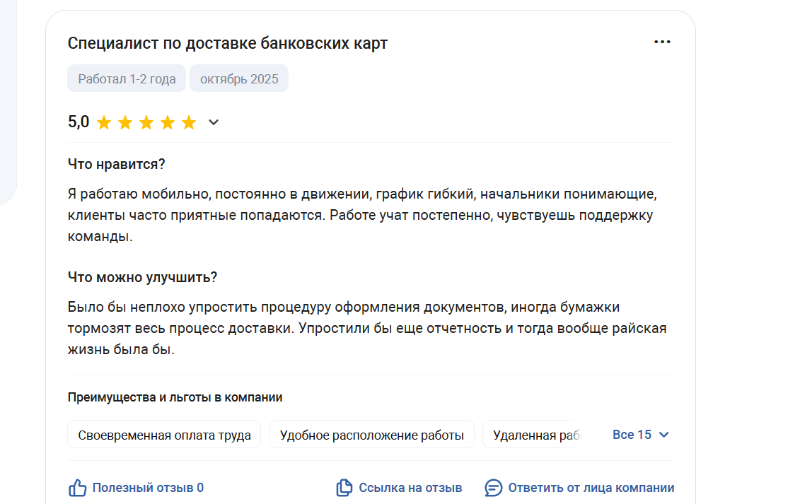Screen dimensions: 812x504
Task: Open the three-dot review options menu
Action: (662, 42)
